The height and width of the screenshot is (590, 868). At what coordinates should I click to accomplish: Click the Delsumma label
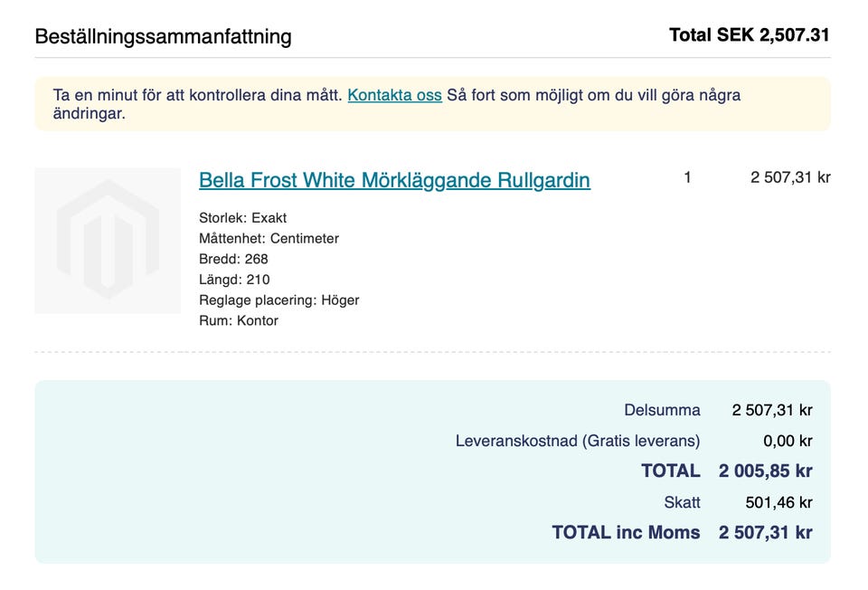click(x=662, y=410)
